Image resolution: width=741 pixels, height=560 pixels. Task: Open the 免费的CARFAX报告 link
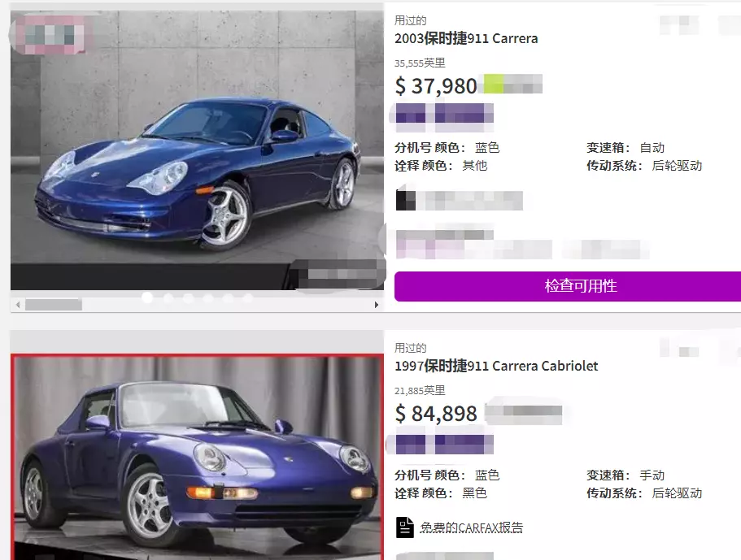click(471, 527)
